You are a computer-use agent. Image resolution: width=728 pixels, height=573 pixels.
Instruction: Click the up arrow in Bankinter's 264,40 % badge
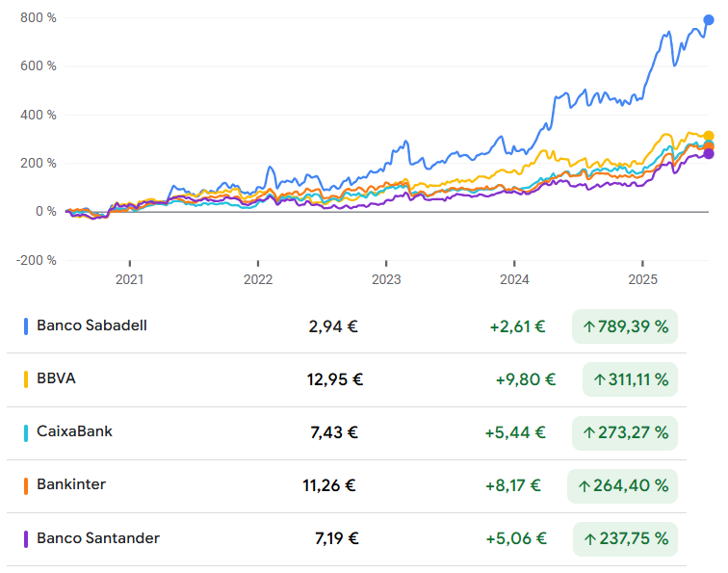(x=584, y=487)
